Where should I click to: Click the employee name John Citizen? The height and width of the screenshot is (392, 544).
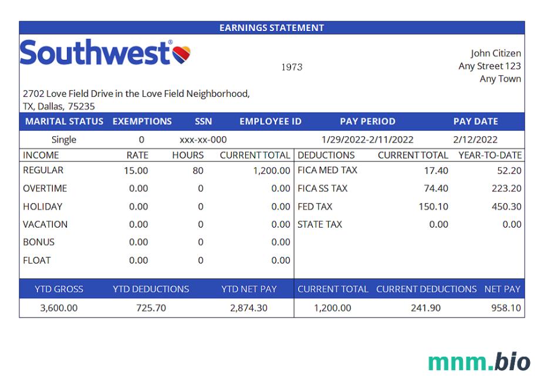pos(495,53)
